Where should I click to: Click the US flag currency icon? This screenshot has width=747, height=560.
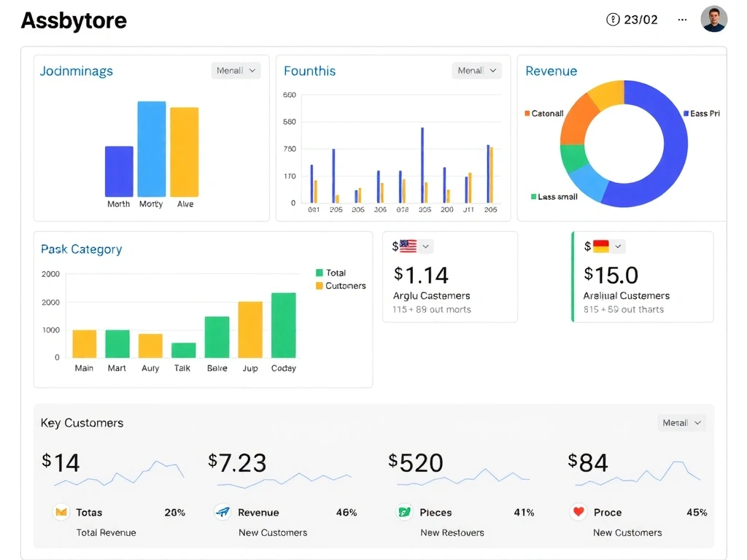409,246
